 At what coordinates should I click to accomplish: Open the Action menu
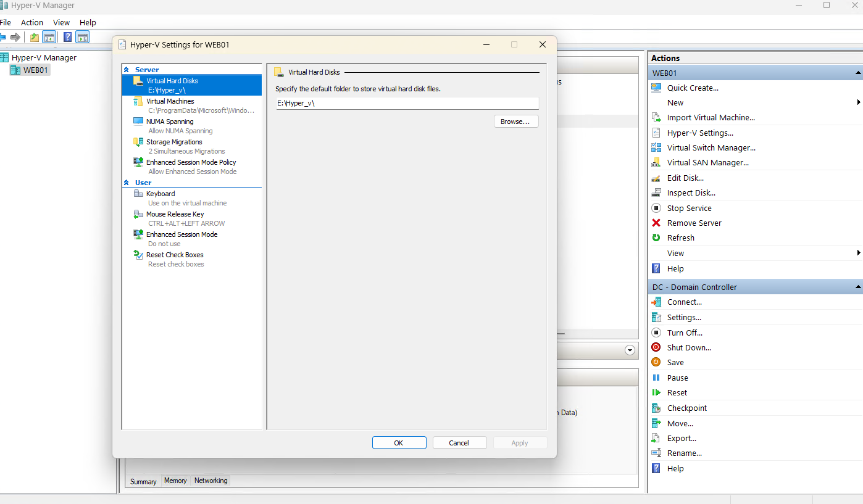(x=32, y=23)
